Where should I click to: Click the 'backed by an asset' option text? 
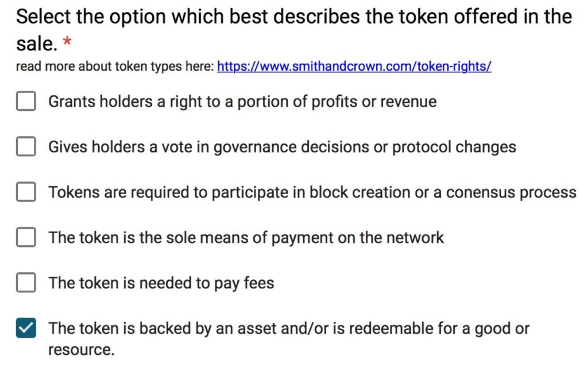click(x=288, y=328)
